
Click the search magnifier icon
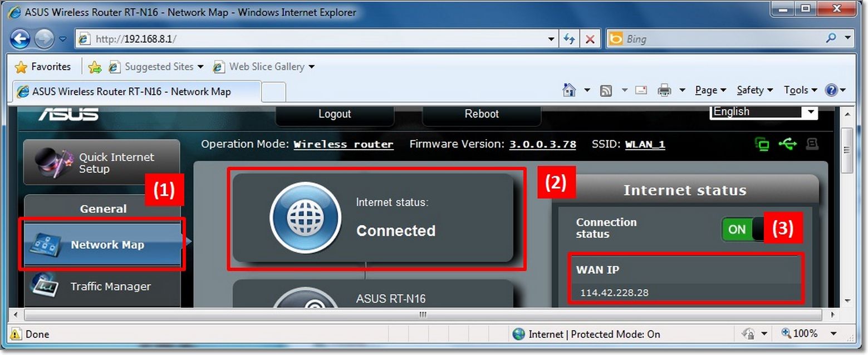tap(831, 38)
